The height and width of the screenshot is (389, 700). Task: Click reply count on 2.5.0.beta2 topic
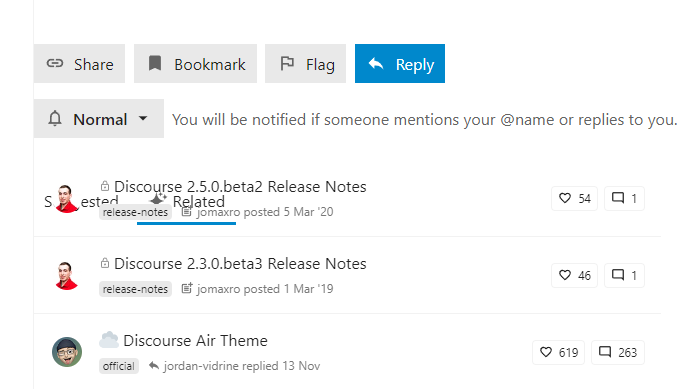pos(624,198)
